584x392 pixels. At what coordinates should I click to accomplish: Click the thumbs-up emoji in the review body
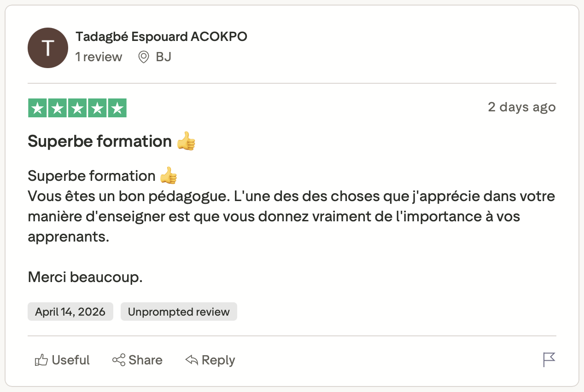click(x=169, y=176)
